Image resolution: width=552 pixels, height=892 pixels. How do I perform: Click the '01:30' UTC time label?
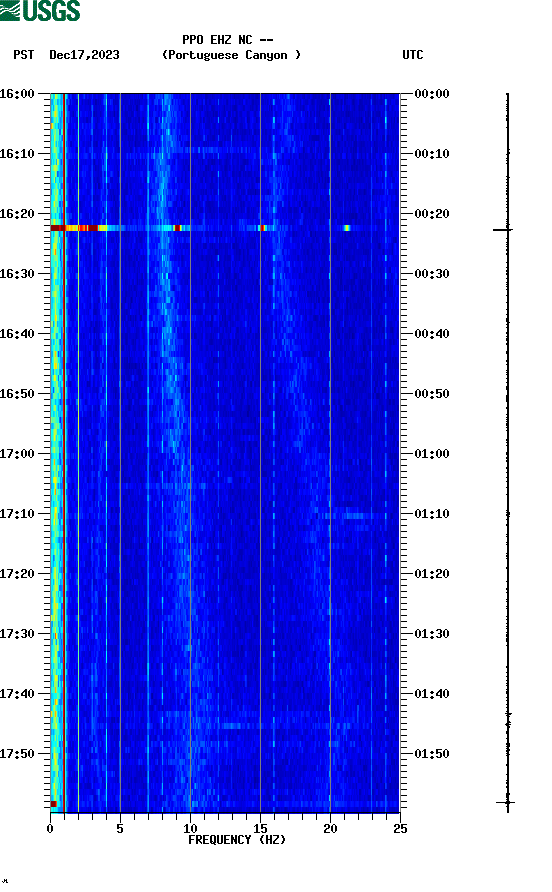click(432, 634)
